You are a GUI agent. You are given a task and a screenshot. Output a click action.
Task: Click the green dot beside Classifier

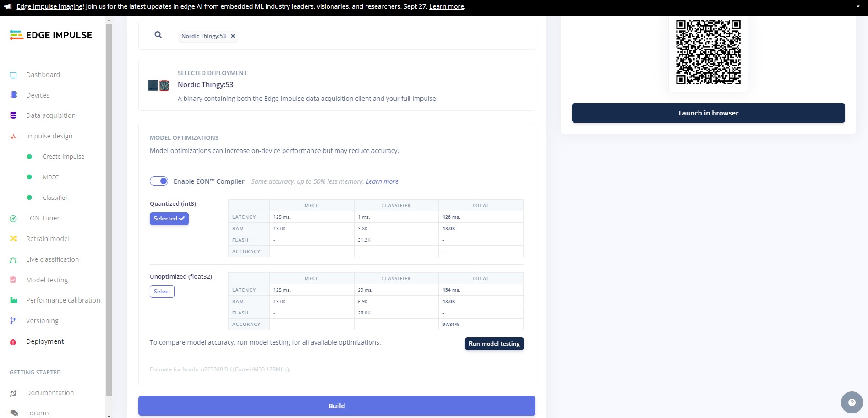[x=29, y=198]
